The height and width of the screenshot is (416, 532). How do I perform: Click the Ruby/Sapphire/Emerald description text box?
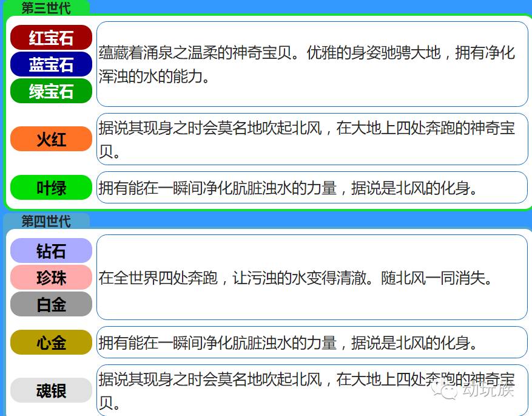[309, 64]
